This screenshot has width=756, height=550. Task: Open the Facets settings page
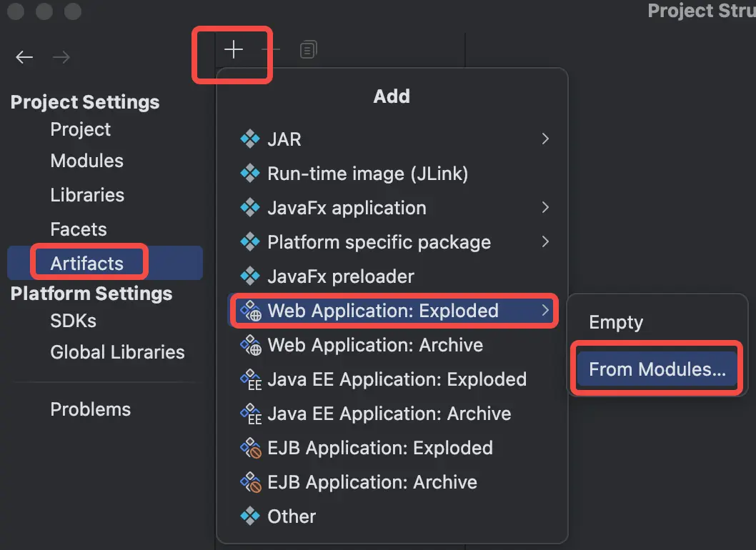click(x=79, y=229)
